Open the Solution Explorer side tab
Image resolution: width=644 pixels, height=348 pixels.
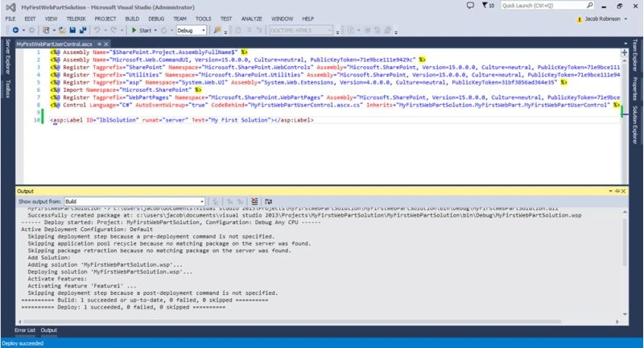(635, 125)
